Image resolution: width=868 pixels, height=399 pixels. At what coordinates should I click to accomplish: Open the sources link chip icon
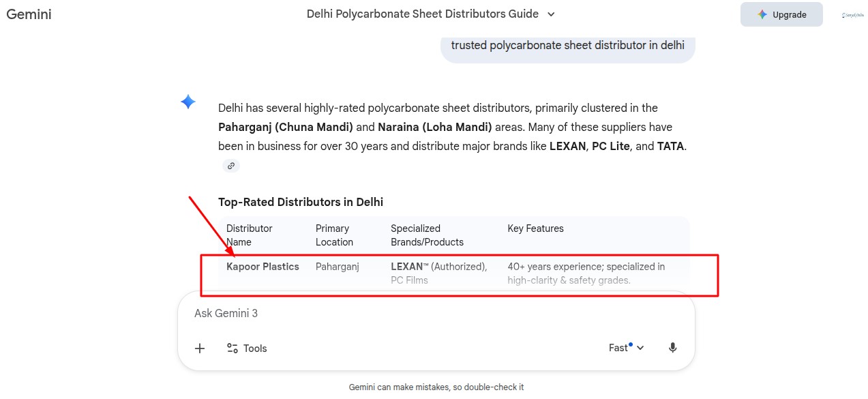pos(231,166)
